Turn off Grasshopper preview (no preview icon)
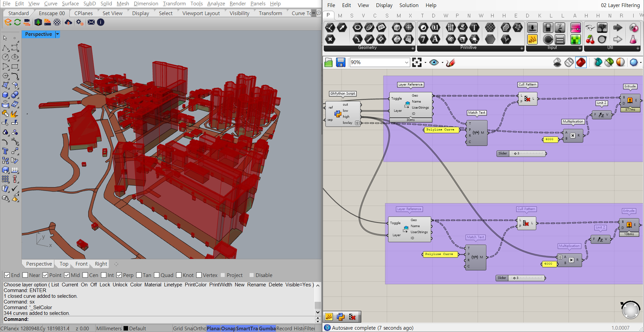Viewport: 644px width, 332px height. [x=557, y=62]
